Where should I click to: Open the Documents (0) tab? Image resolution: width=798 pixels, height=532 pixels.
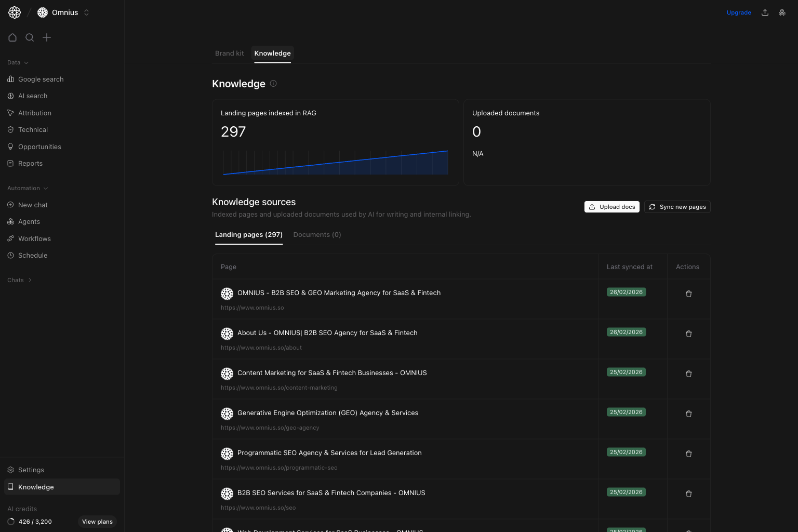point(317,234)
